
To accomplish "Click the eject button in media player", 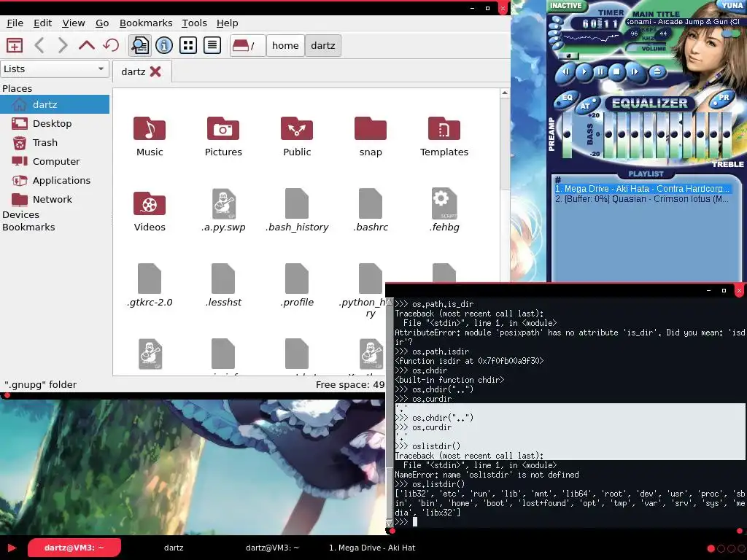I will (x=657, y=72).
